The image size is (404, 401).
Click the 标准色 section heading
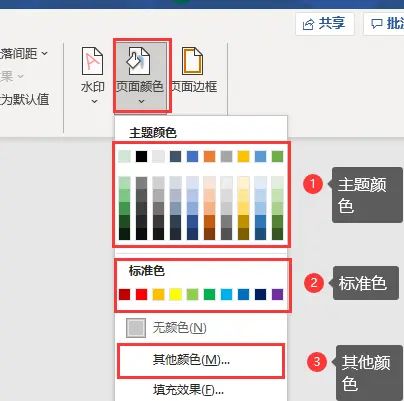coord(147,271)
